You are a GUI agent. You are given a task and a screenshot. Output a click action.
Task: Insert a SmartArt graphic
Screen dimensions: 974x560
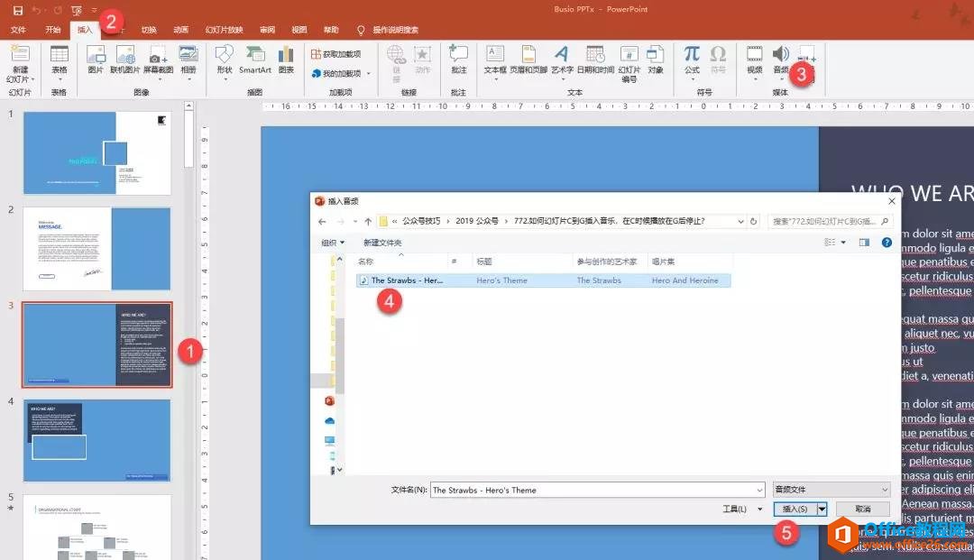coord(255,65)
